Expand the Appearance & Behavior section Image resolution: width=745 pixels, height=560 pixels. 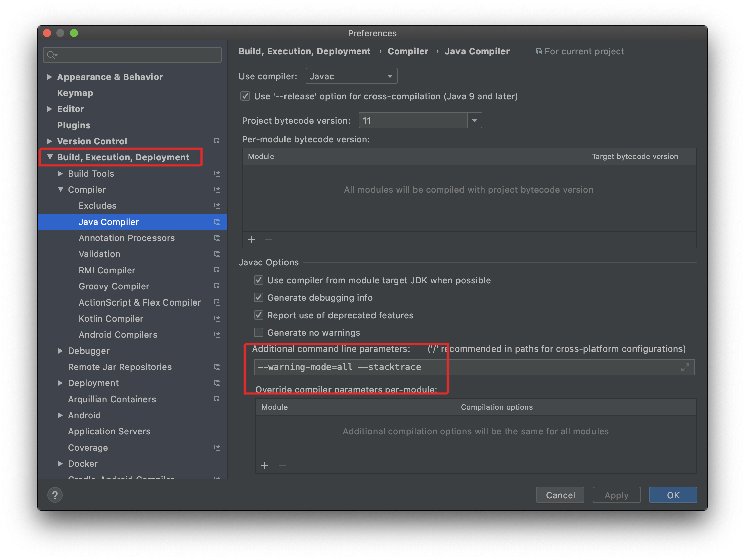click(x=49, y=77)
